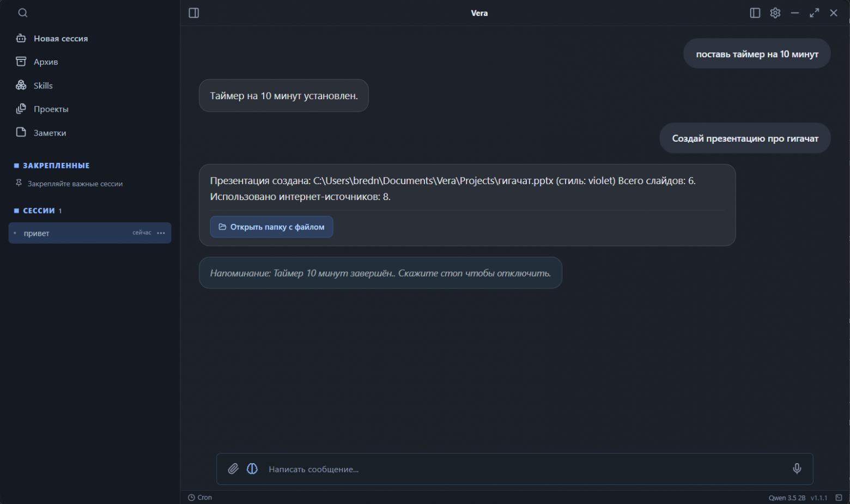Click the Напоминание timer finished message
This screenshot has height=504, width=850.
point(380,273)
